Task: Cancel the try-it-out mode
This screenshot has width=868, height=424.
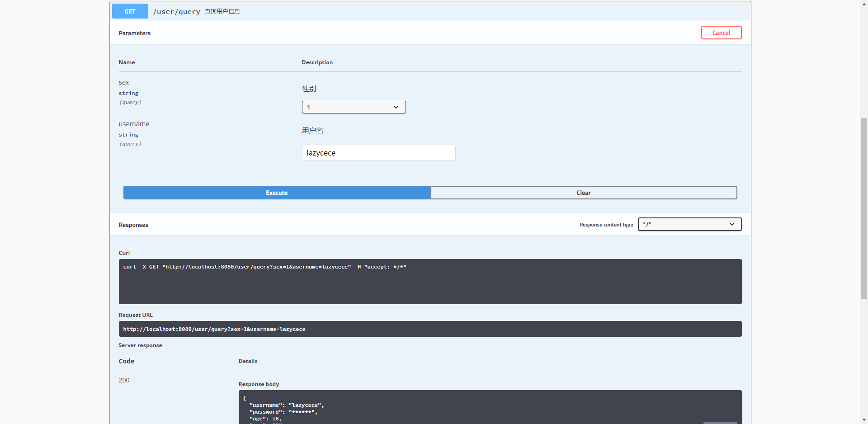Action: tap(721, 33)
